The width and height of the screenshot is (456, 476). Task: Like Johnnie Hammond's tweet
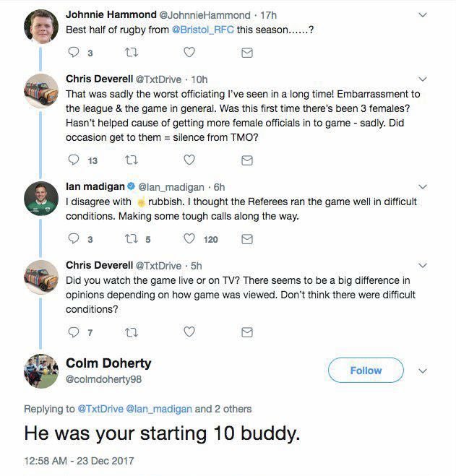pyautogui.click(x=189, y=53)
